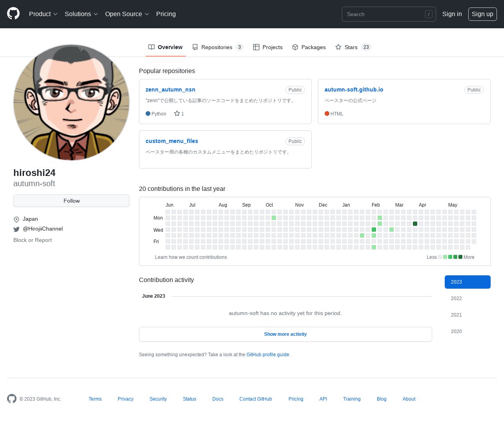Follow hiroshi24
Image resolution: width=504 pixels, height=423 pixels.
[71, 201]
